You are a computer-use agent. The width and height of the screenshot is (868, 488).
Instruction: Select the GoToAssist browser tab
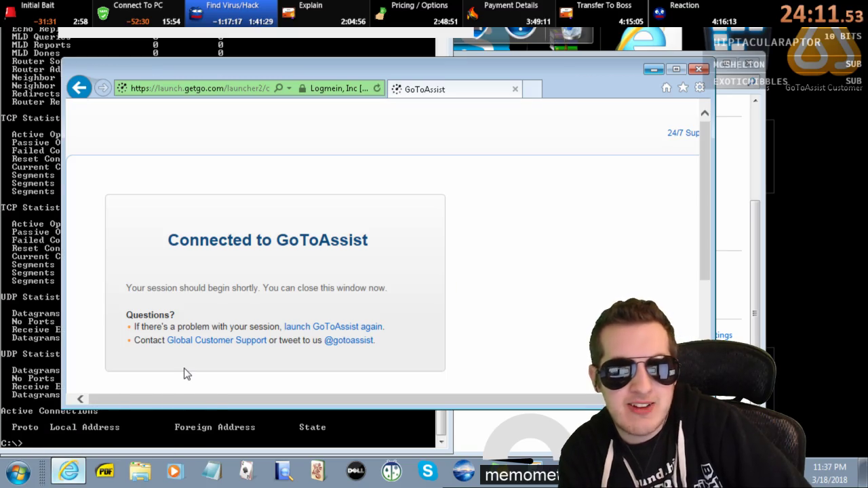tap(454, 89)
